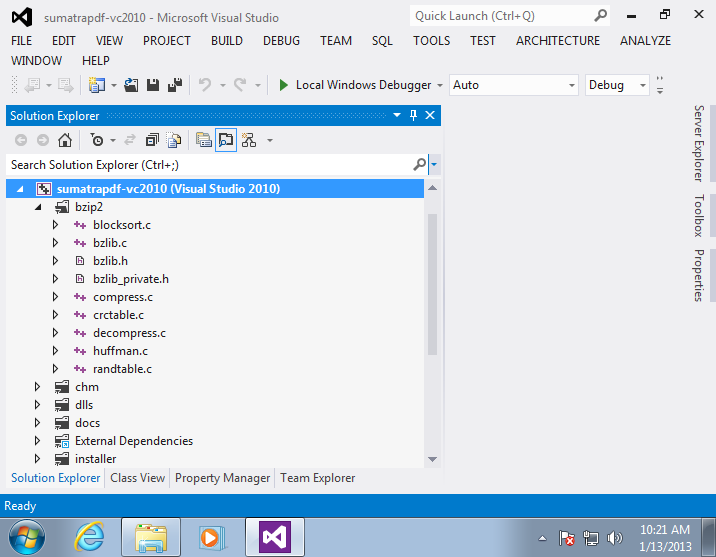Image resolution: width=716 pixels, height=557 pixels.
Task: Expand the dlls project node
Action: 37,405
